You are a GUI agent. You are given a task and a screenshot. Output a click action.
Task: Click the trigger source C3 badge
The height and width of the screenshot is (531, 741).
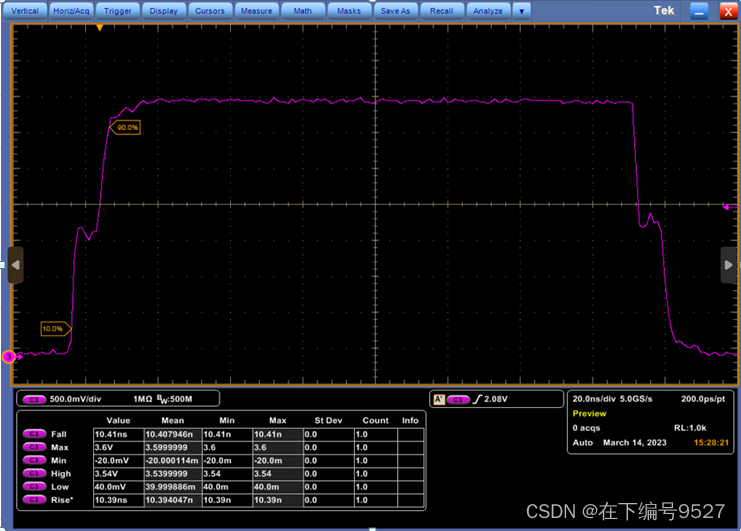coord(457,400)
